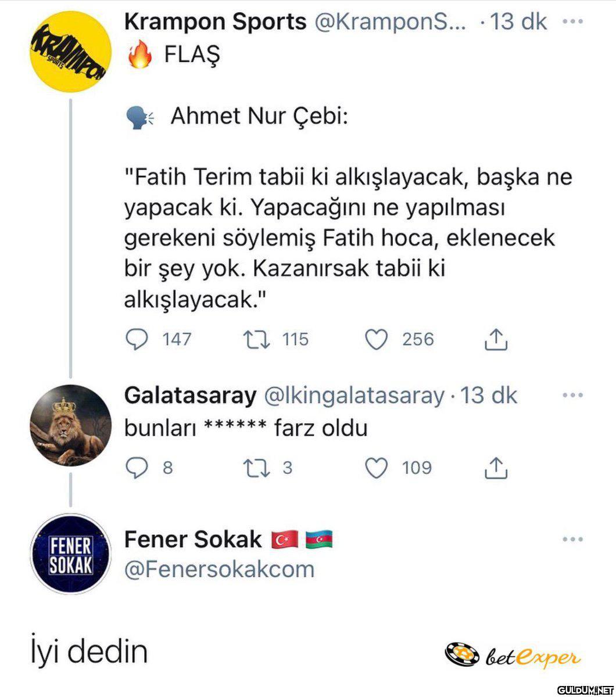The height and width of the screenshot is (697, 616).
Task: Share the Krampon Sports tweet
Action: click(496, 340)
